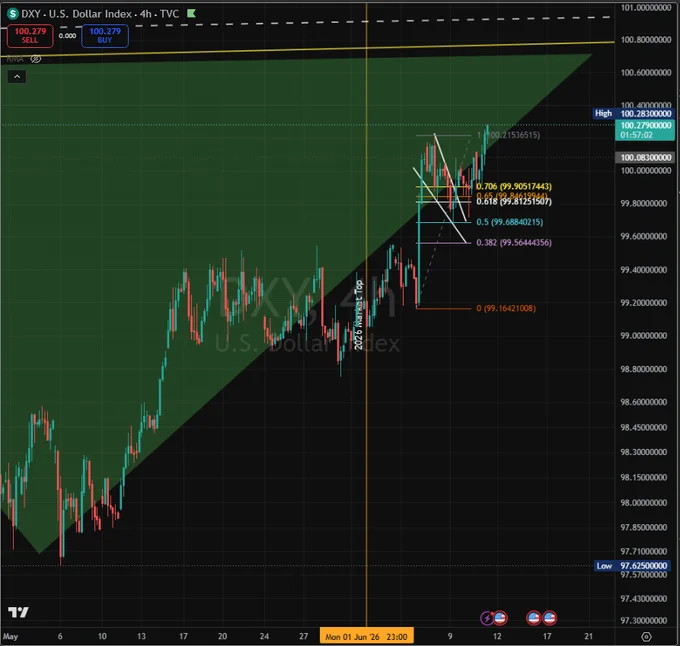
Task: Open the purple lightning event icon
Action: pyautogui.click(x=487, y=618)
